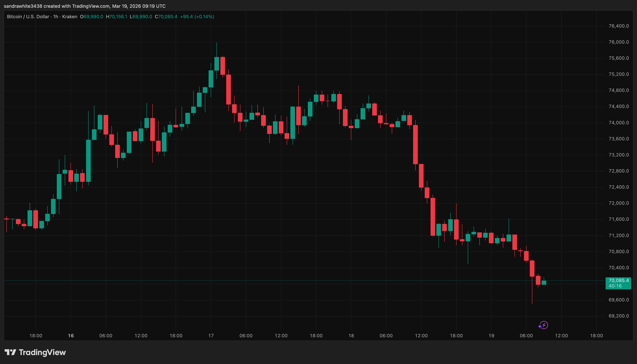This screenshot has width=637, height=364.
Task: Open the 1h timeframe selector
Action: tap(56, 16)
